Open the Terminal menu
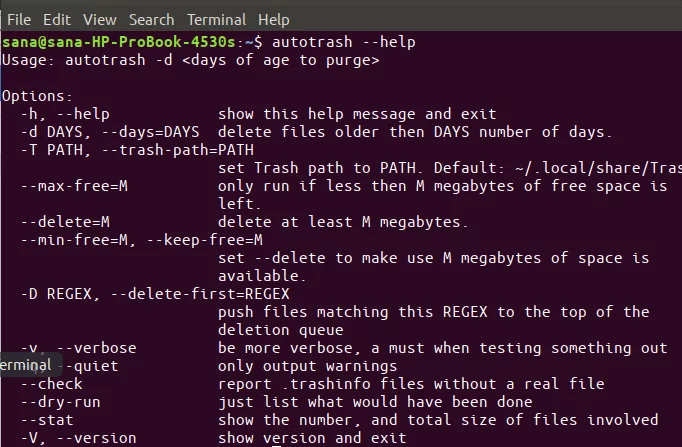The width and height of the screenshot is (682, 447). click(x=216, y=20)
